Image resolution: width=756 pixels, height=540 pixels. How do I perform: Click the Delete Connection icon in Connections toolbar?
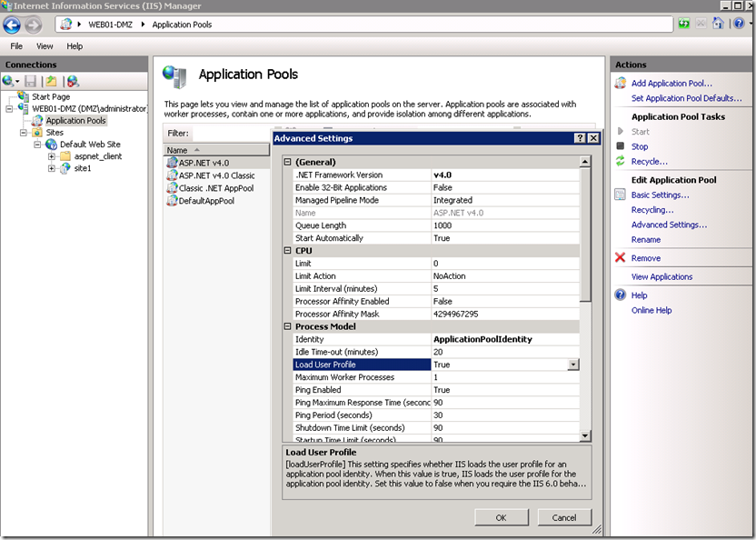point(73,81)
